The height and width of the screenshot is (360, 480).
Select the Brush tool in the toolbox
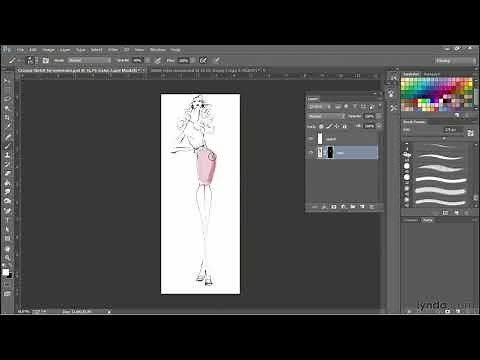click(7, 146)
